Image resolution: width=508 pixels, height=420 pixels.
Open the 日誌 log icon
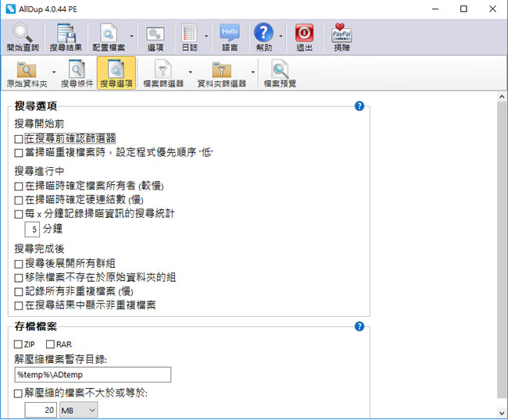[x=190, y=37]
